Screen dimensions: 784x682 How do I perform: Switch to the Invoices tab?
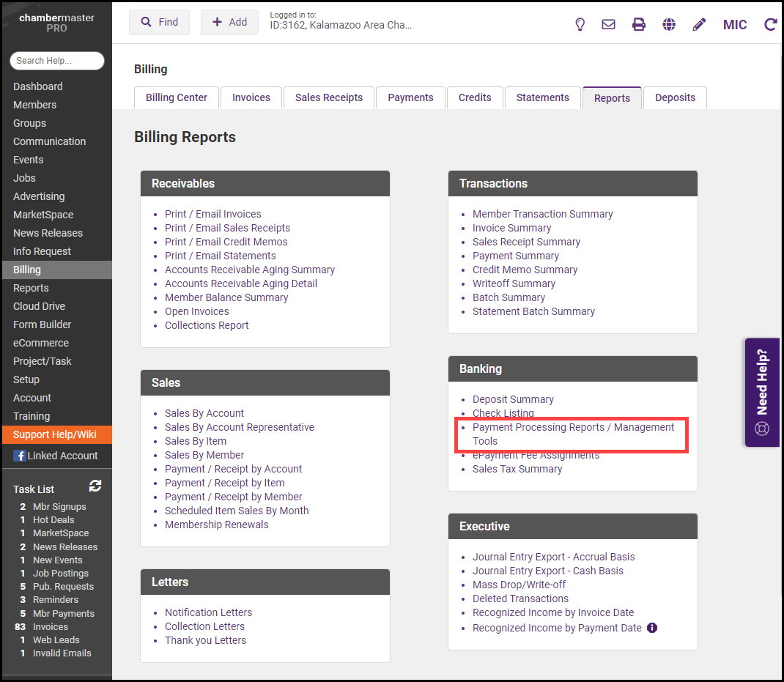pyautogui.click(x=251, y=97)
